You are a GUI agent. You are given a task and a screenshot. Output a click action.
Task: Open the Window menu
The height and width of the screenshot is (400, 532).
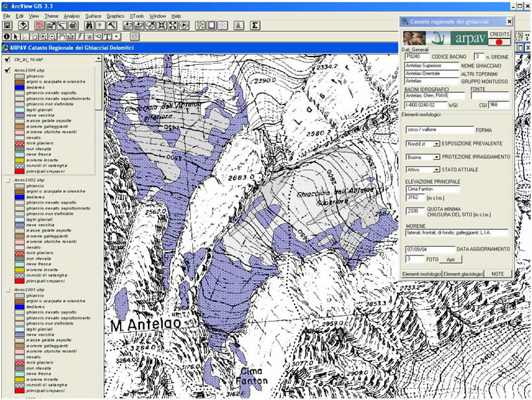(158, 16)
